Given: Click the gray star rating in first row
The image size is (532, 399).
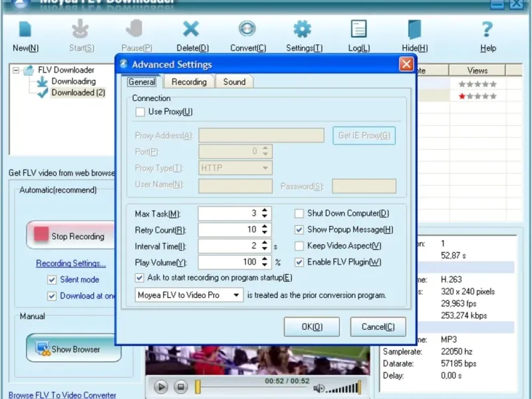Looking at the screenshot, I should click(477, 84).
